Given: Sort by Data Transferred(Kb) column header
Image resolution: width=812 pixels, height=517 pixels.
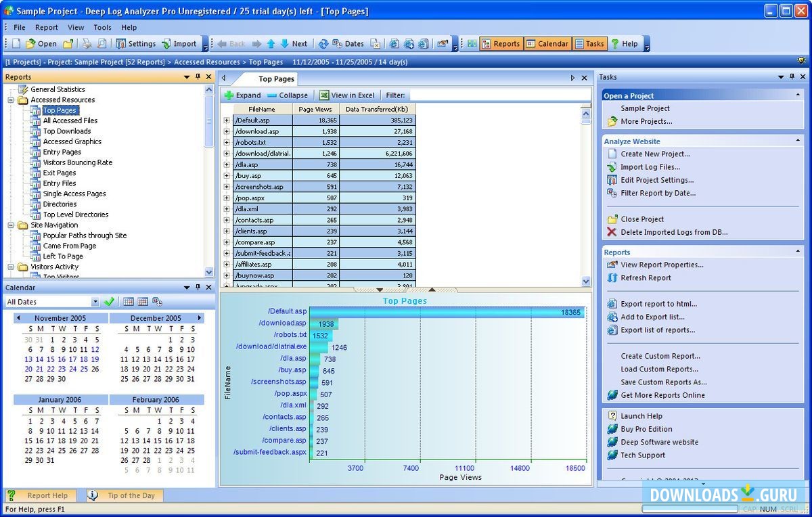Looking at the screenshot, I should pos(378,109).
